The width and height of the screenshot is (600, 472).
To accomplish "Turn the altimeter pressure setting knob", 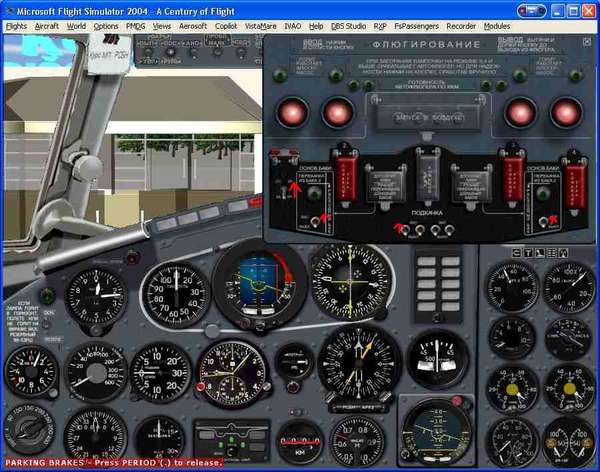I will 96,331.
